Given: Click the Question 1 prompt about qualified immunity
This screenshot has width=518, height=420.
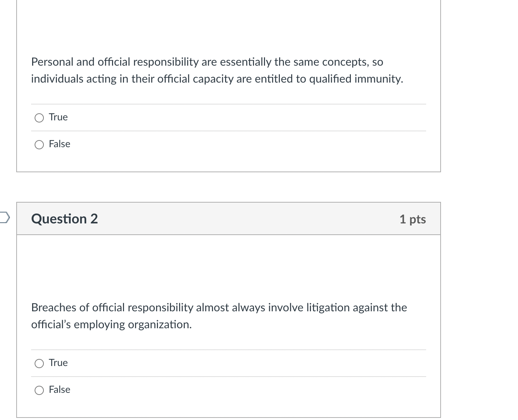Looking at the screenshot, I should click(x=217, y=70).
